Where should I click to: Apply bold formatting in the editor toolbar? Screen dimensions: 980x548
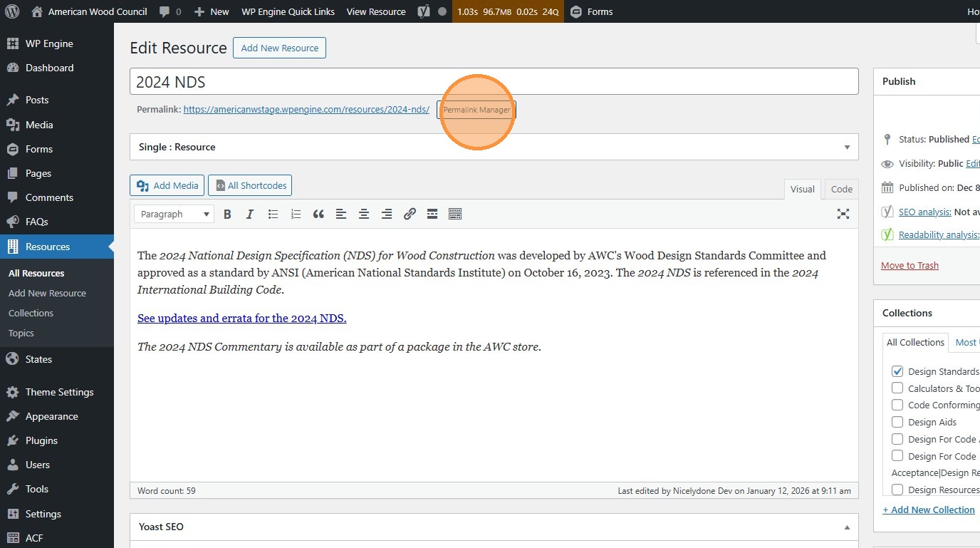tap(227, 214)
